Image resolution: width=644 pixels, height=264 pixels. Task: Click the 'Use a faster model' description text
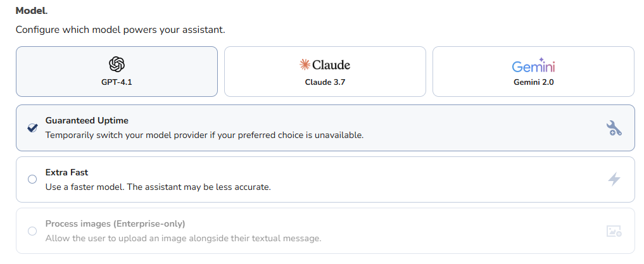coord(158,187)
